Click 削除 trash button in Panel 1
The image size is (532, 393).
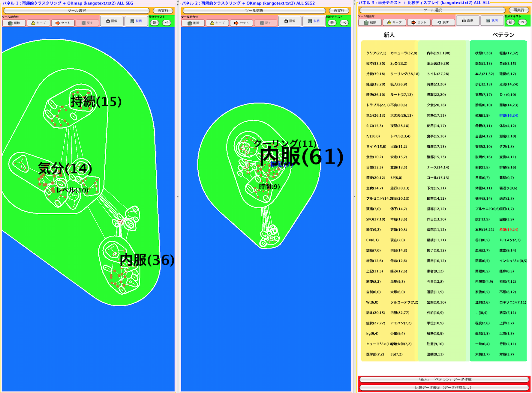pyautogui.click(x=14, y=23)
